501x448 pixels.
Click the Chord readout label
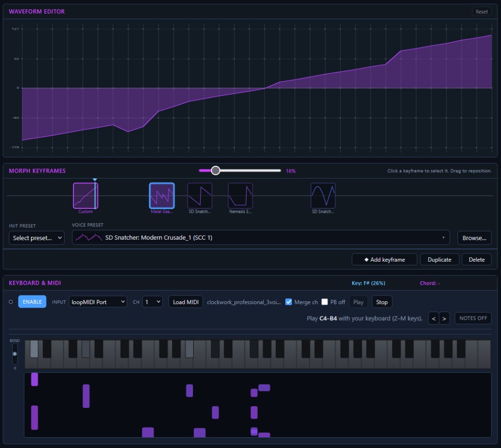pos(430,283)
